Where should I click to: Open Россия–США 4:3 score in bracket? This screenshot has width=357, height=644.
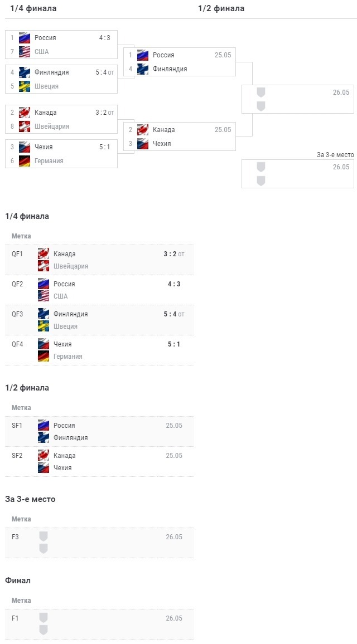coord(104,38)
